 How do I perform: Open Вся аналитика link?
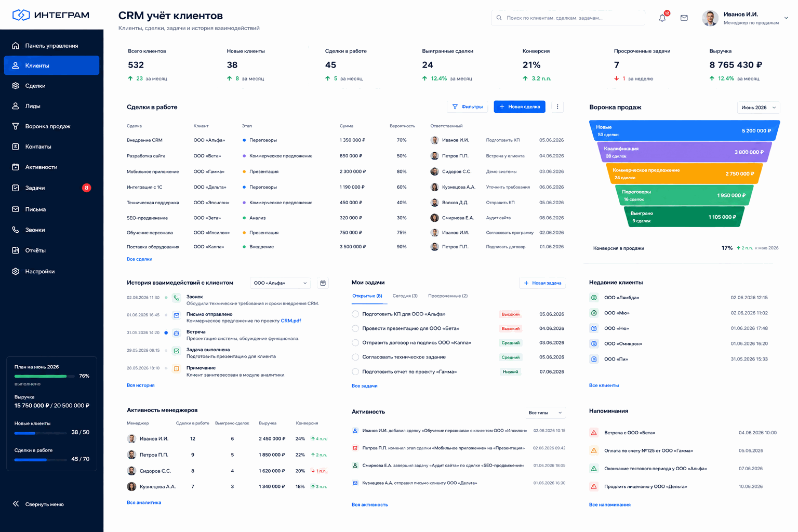144,502
